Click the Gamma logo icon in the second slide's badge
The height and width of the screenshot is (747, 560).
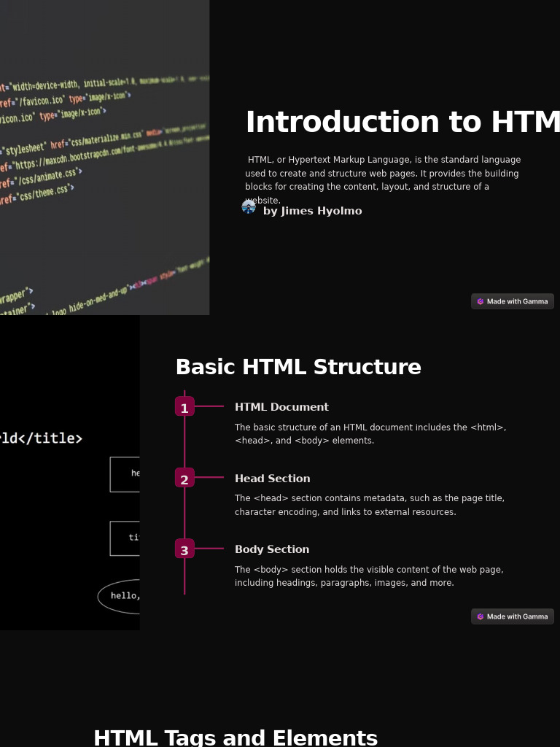(x=480, y=616)
